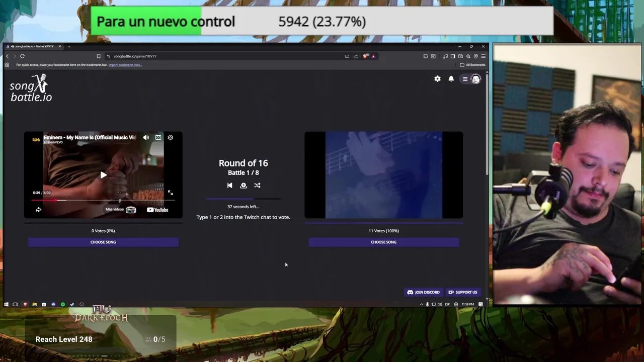The image size is (644, 362).
Task: Click the Más videos thumbnail
Action: pyautogui.click(x=131, y=210)
